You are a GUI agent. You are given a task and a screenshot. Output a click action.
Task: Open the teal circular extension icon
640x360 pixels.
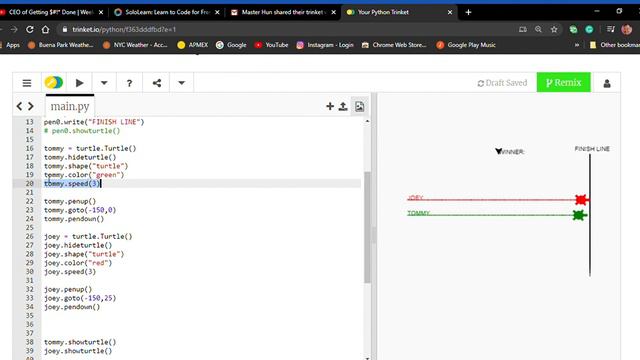pos(589,29)
